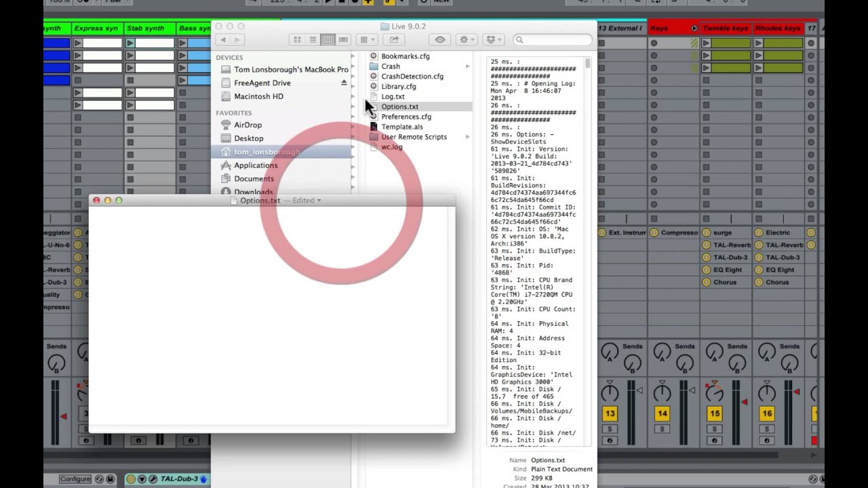
Task: Launch the first Express syn clip
Action: pyautogui.click(x=77, y=43)
